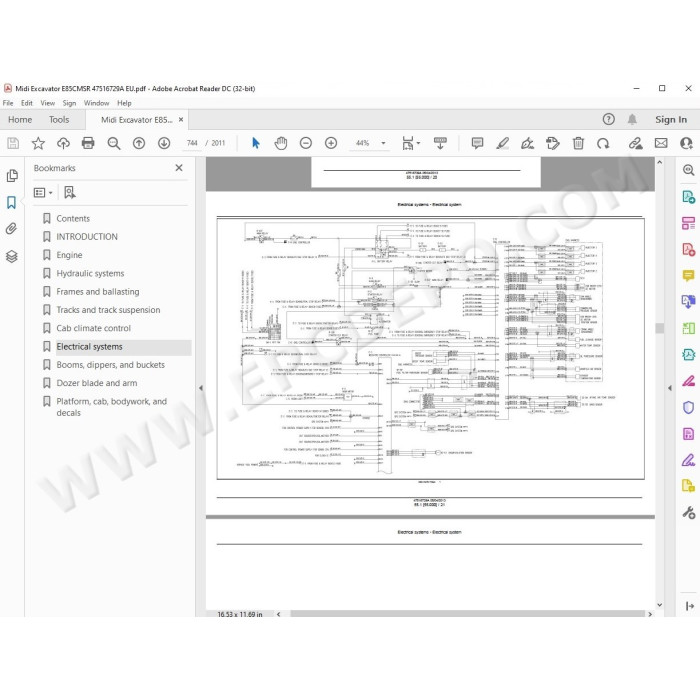Open the find text magnifier
700x700 pixels.
(x=114, y=143)
